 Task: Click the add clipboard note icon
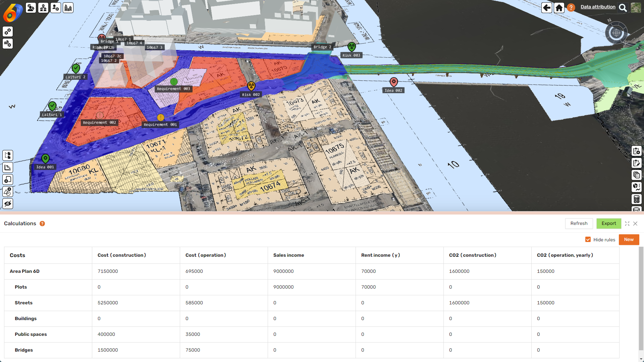point(637,151)
